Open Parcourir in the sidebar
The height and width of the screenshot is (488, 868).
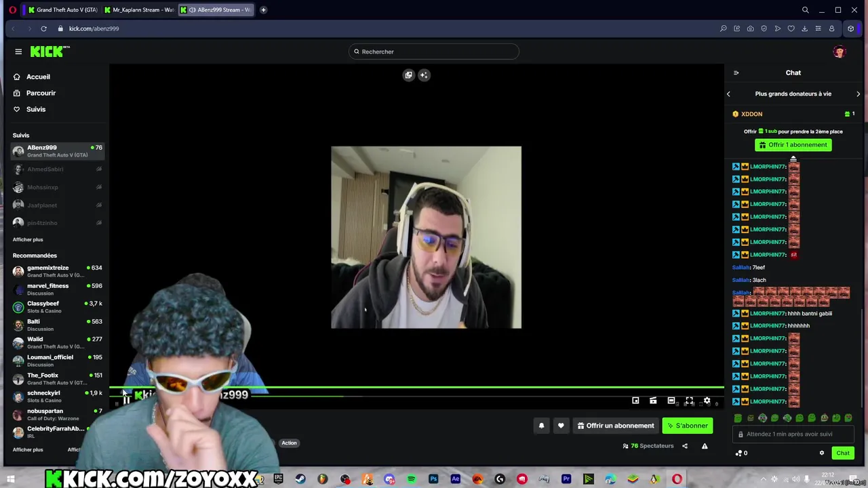pos(41,93)
